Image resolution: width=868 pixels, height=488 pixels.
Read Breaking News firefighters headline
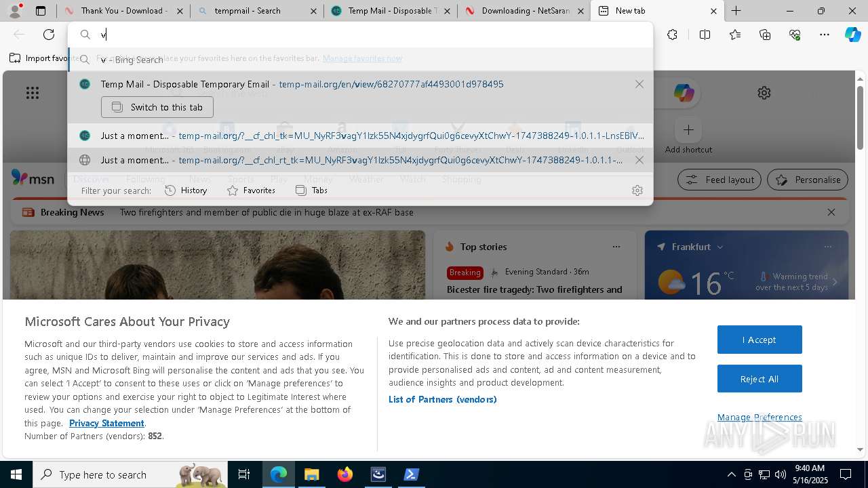click(267, 212)
